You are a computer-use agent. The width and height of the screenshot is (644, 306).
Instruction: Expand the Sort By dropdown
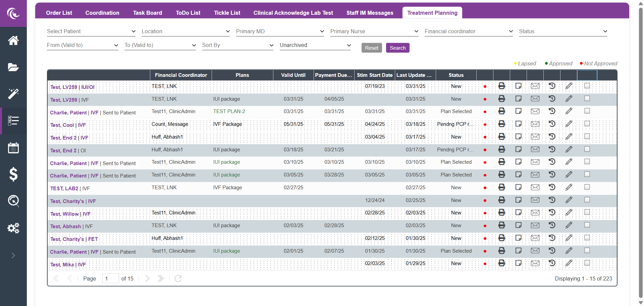point(237,45)
